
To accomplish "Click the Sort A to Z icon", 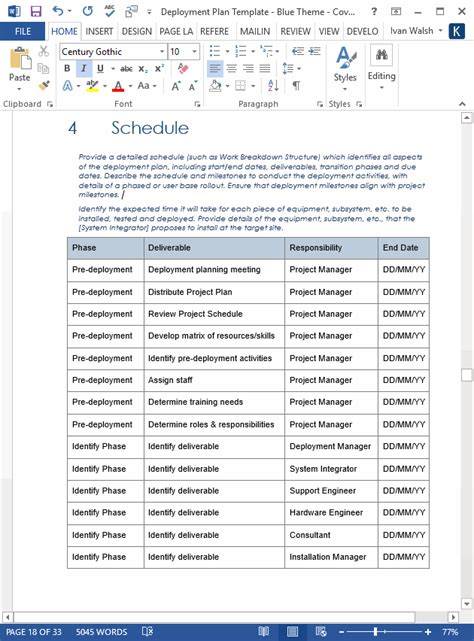I will pos(273,85).
